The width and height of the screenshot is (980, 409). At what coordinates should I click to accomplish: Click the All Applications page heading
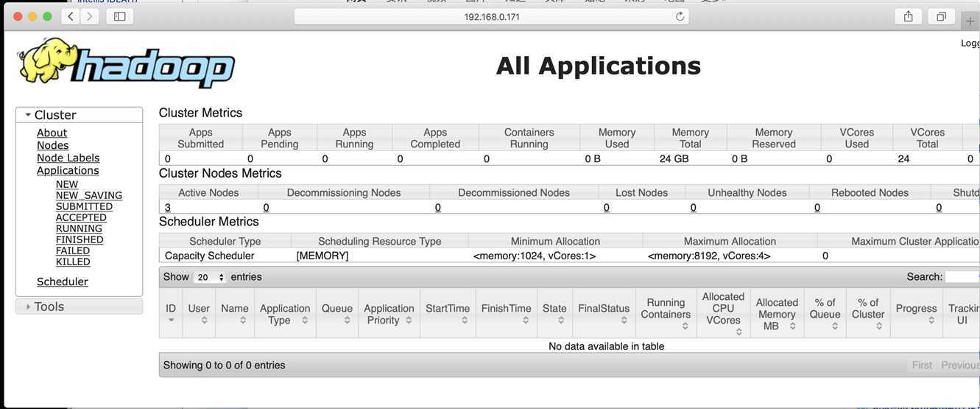pos(599,66)
